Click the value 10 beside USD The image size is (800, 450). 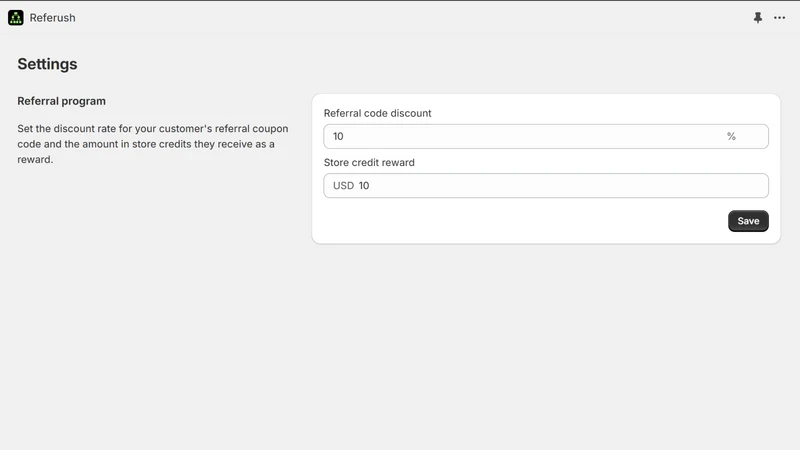pos(364,186)
